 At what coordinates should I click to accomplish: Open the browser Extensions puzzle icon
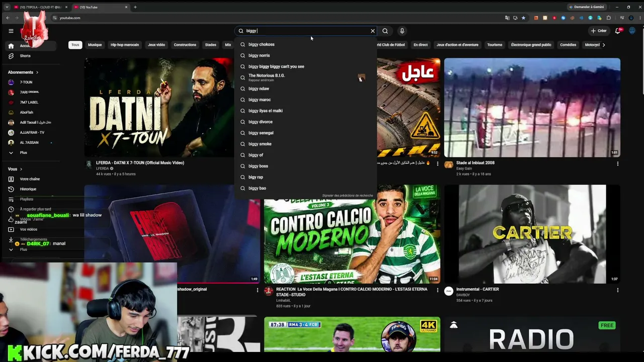click(x=609, y=18)
